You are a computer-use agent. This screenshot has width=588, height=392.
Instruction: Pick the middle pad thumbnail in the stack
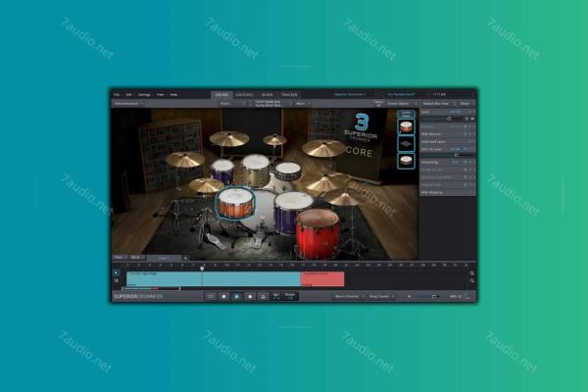[406, 144]
